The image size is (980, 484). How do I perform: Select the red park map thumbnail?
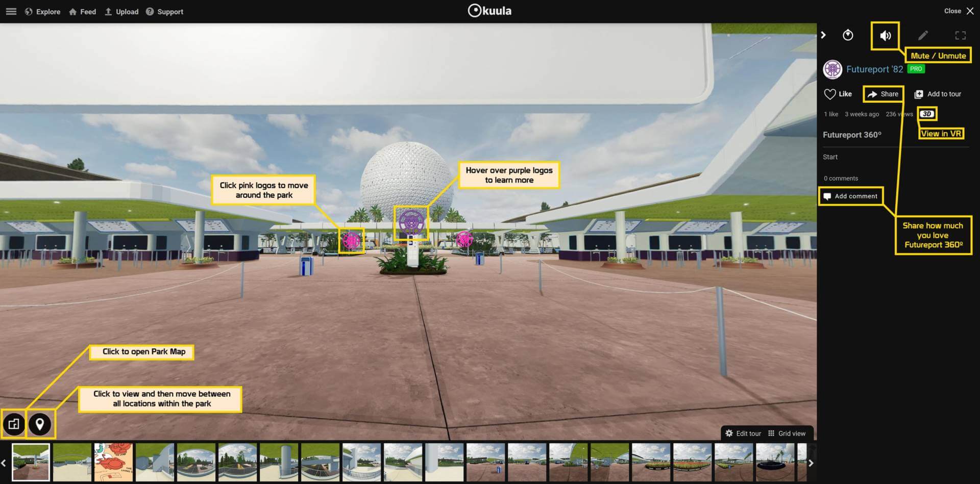tap(113, 462)
